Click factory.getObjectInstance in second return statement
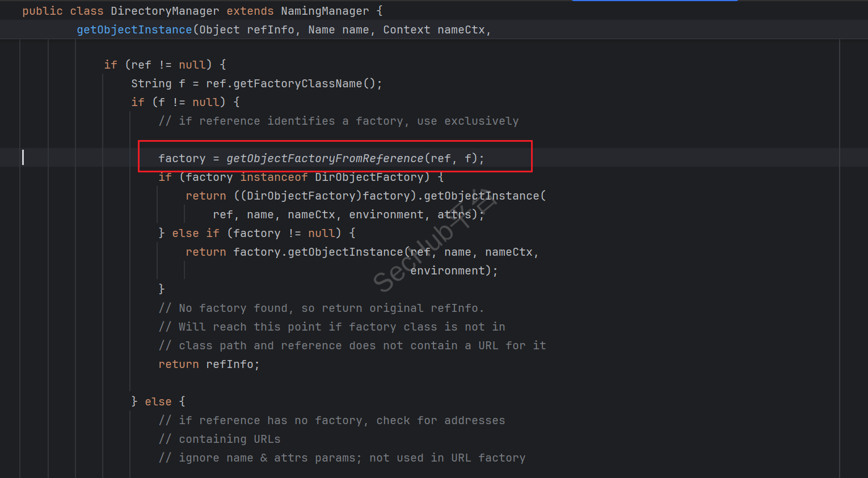The image size is (868, 478). [x=318, y=252]
